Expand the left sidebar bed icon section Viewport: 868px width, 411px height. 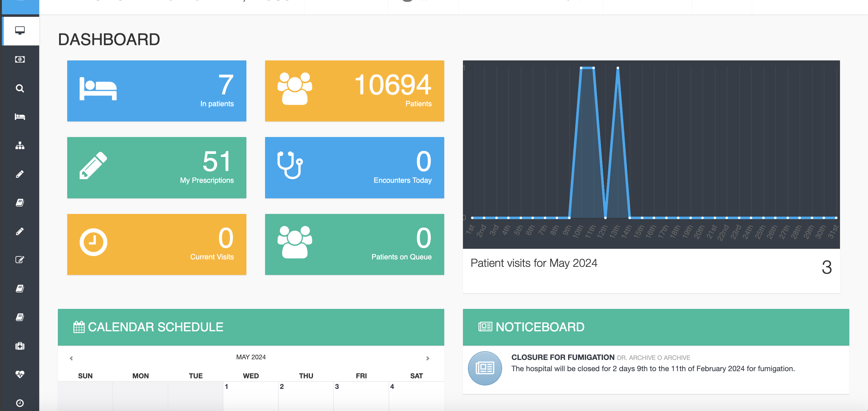point(19,117)
